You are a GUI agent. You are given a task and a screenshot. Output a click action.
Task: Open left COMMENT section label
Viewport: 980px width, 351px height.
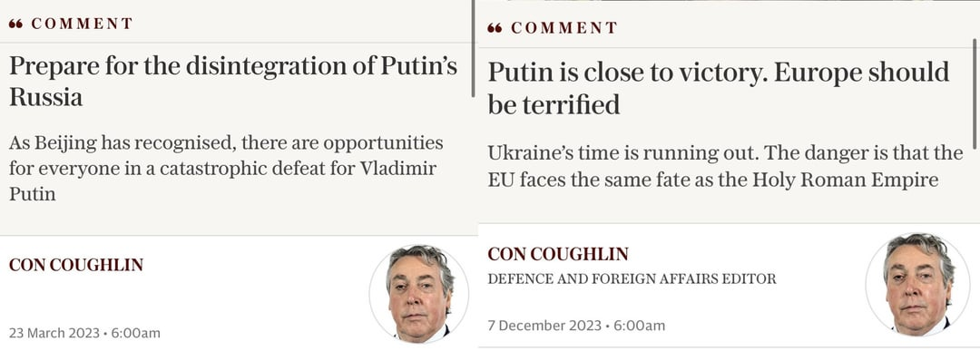[82, 24]
